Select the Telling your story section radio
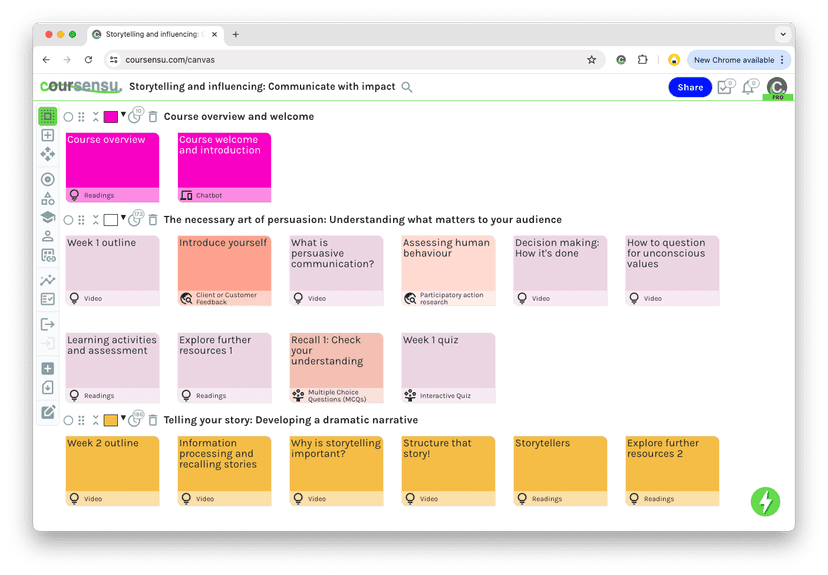 click(68, 420)
